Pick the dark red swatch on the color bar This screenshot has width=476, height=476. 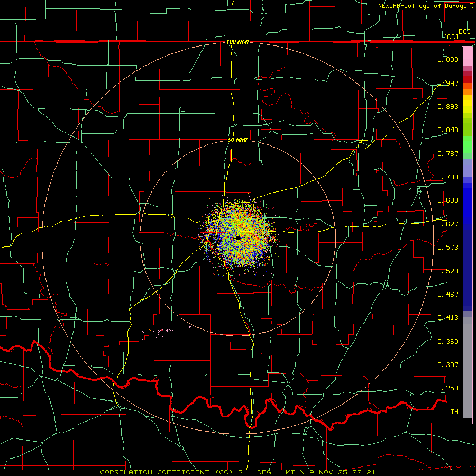(x=467, y=79)
